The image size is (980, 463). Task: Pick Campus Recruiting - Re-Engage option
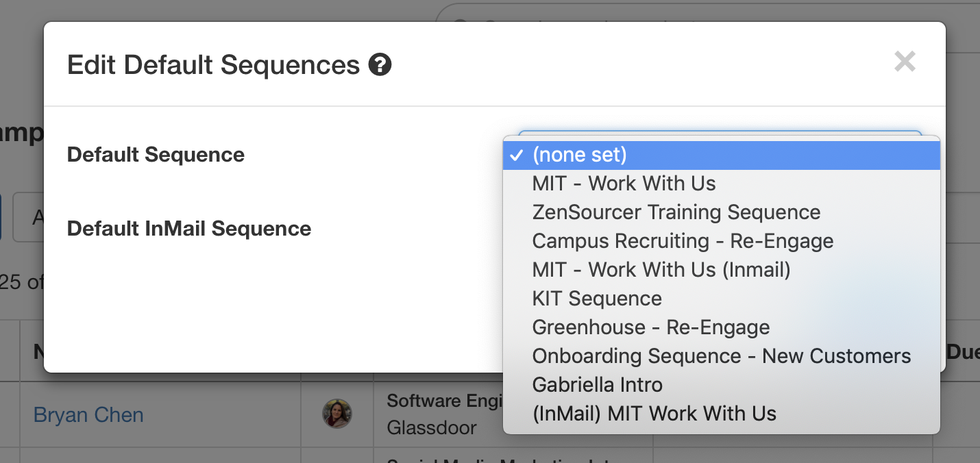[722, 241]
